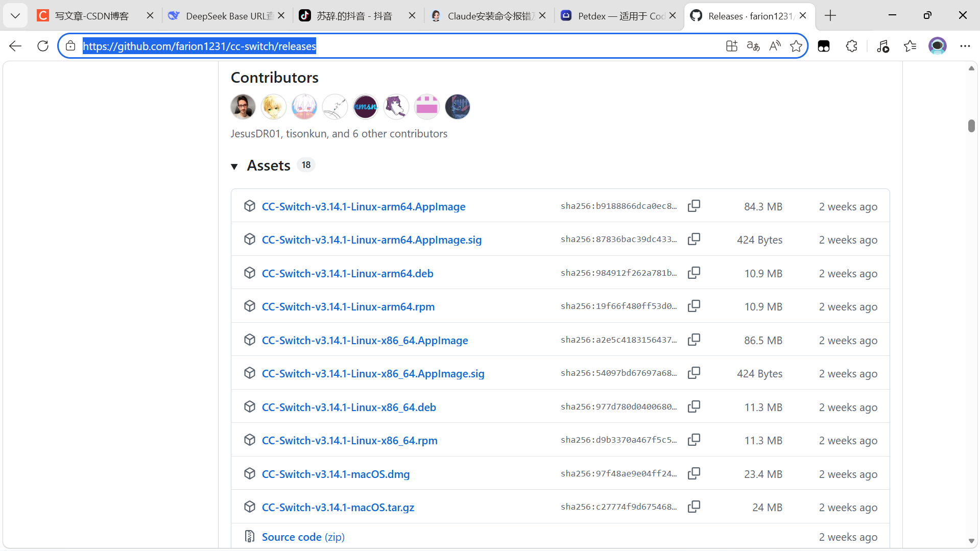Copy SHA256 for Linux-arm64.AppImage.sig

click(x=694, y=239)
